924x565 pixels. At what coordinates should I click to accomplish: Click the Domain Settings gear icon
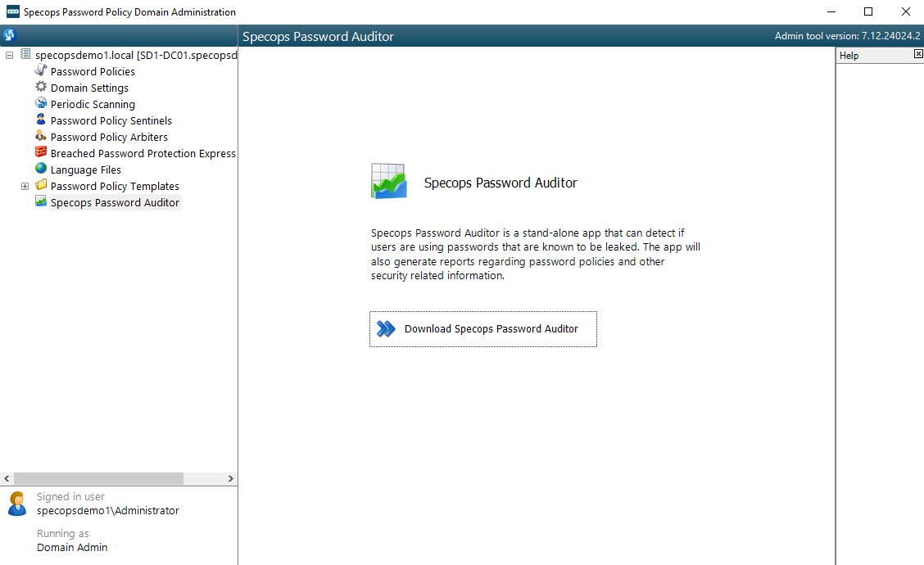(x=41, y=87)
